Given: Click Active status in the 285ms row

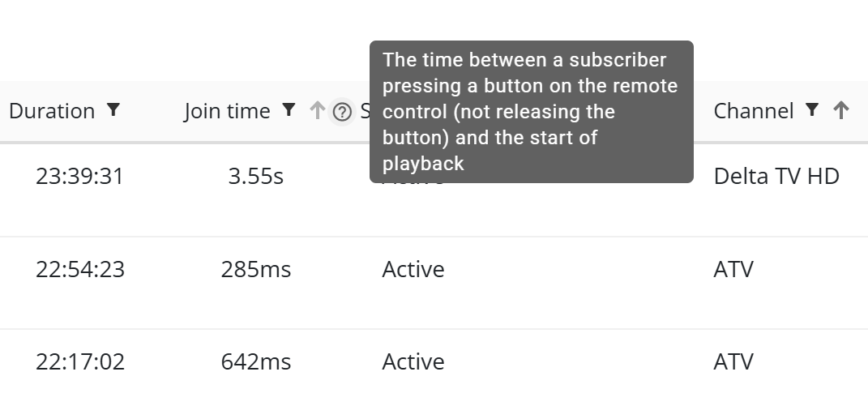Looking at the screenshot, I should tap(413, 269).
